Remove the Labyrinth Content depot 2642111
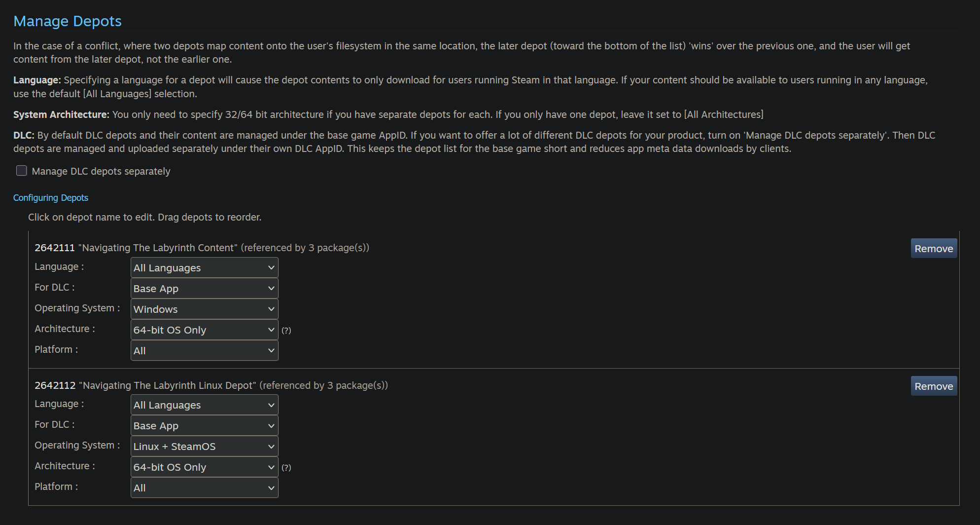This screenshot has height=525, width=980. 933,249
